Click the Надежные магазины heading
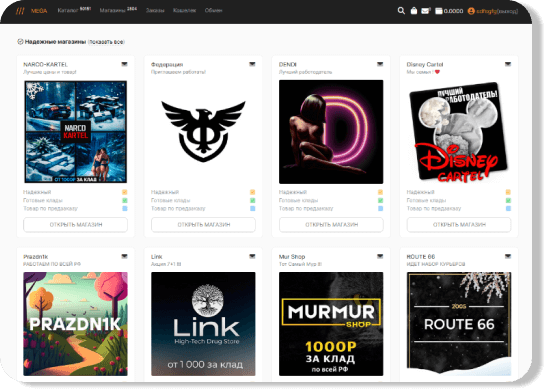Screen dimensions: 546x390 coord(55,42)
